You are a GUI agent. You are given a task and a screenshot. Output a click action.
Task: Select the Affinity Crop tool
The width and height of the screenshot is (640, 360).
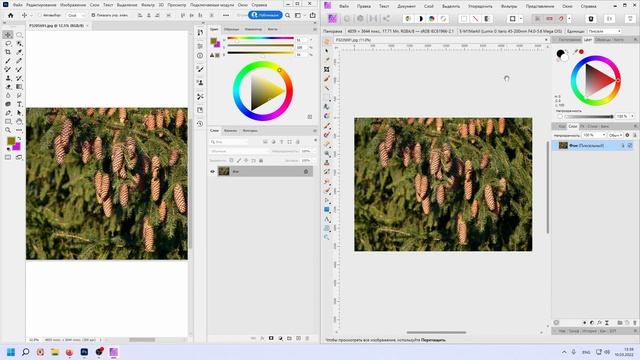pos(327,69)
